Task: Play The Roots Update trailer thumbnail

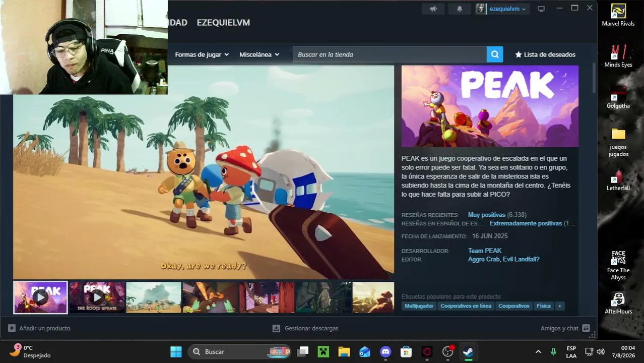Action: pos(97,297)
